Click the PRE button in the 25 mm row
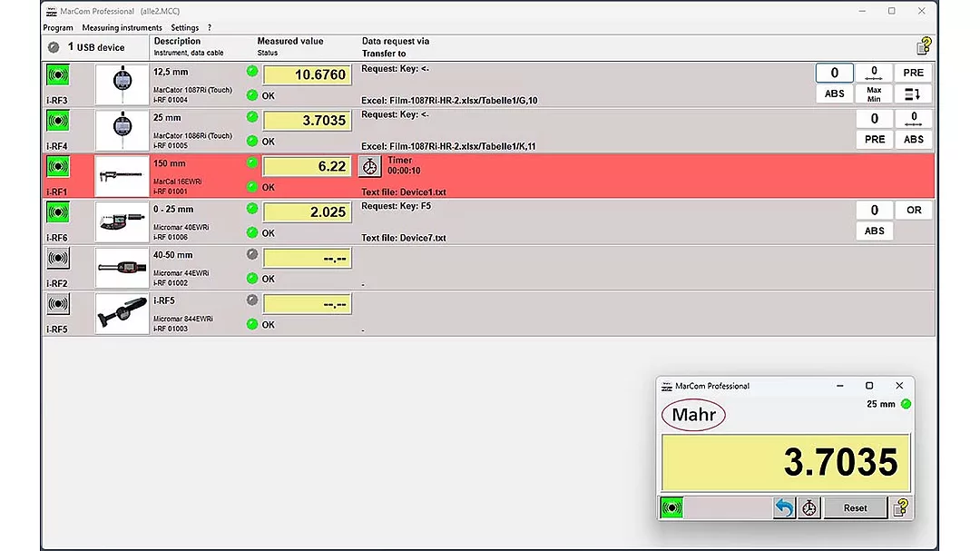This screenshot has width=980, height=551. click(875, 140)
